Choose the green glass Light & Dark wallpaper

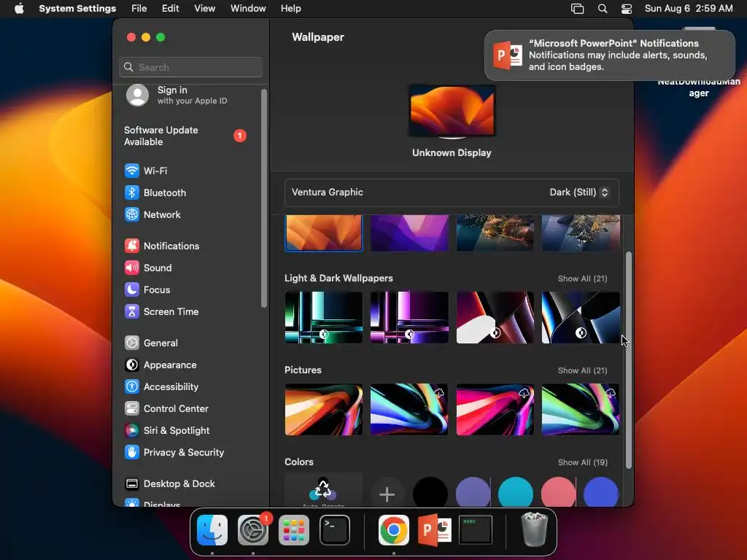point(323,318)
